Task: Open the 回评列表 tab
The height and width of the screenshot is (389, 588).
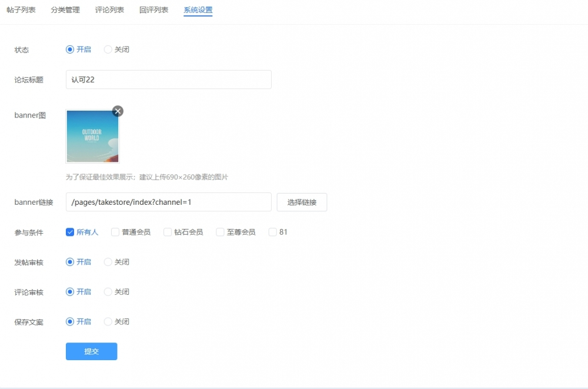Action: (153, 10)
